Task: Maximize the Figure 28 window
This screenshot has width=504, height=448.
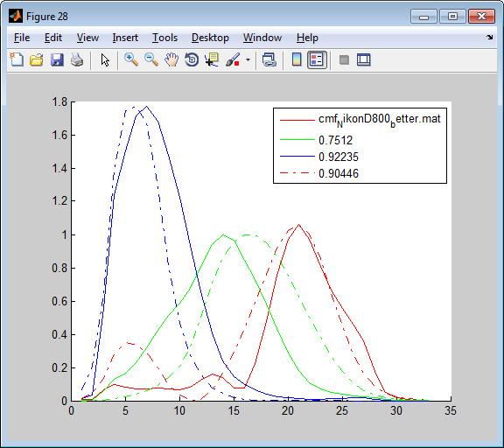Action: [x=452, y=16]
